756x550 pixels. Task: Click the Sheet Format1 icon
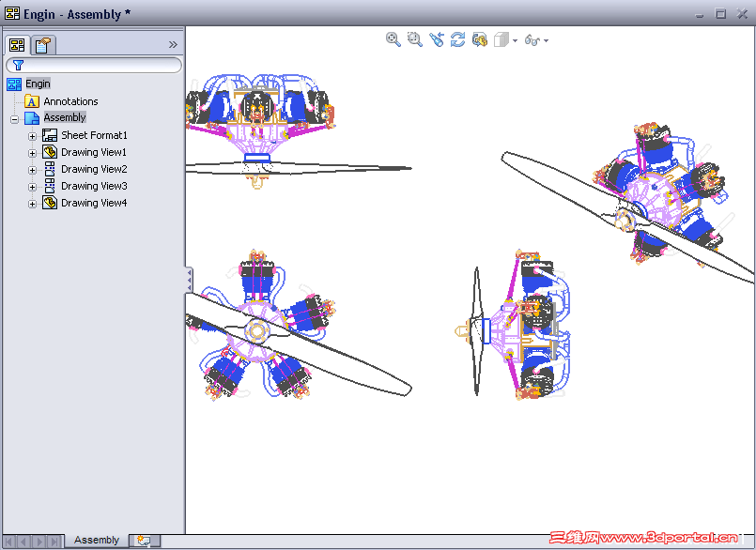[x=50, y=135]
